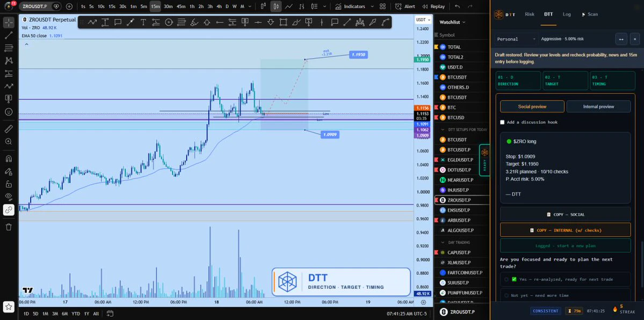Image resolution: width=644 pixels, height=320 pixels.
Task: Open ZROUSDT.P symbol search
Action: point(35,6)
